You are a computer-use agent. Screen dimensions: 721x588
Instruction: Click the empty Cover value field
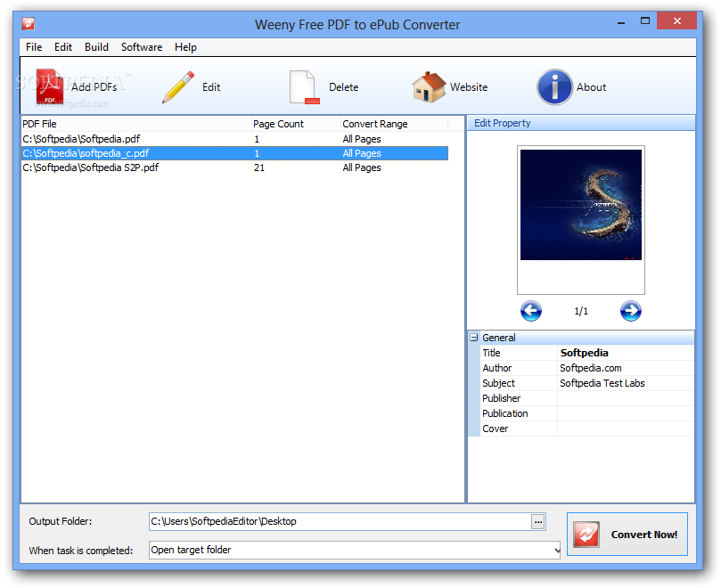(626, 429)
